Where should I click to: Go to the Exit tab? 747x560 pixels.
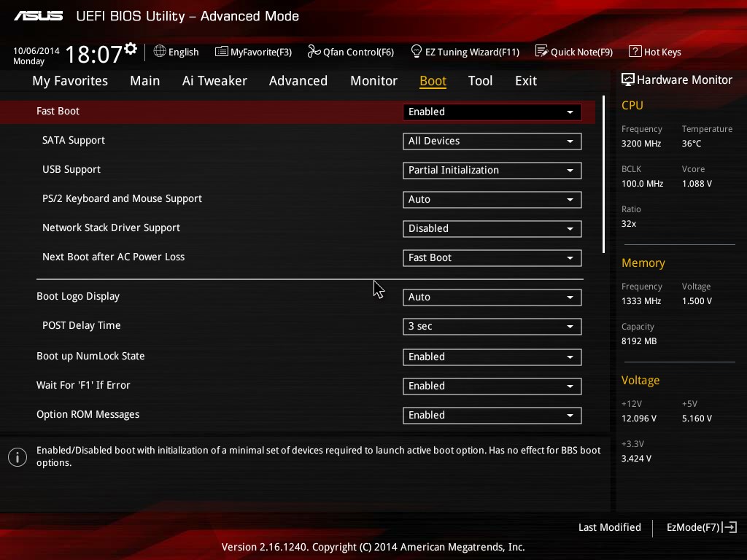(526, 81)
